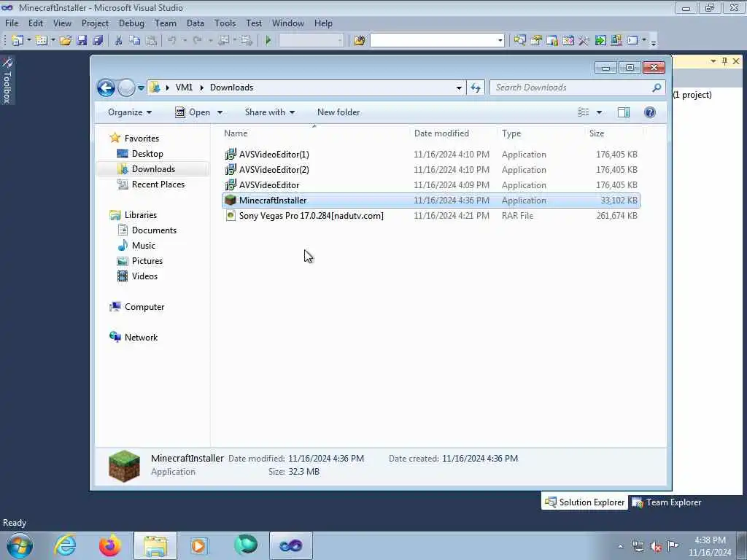The height and width of the screenshot is (560, 747).
Task: Open the Find combo box dropdown arrow
Action: click(x=500, y=41)
